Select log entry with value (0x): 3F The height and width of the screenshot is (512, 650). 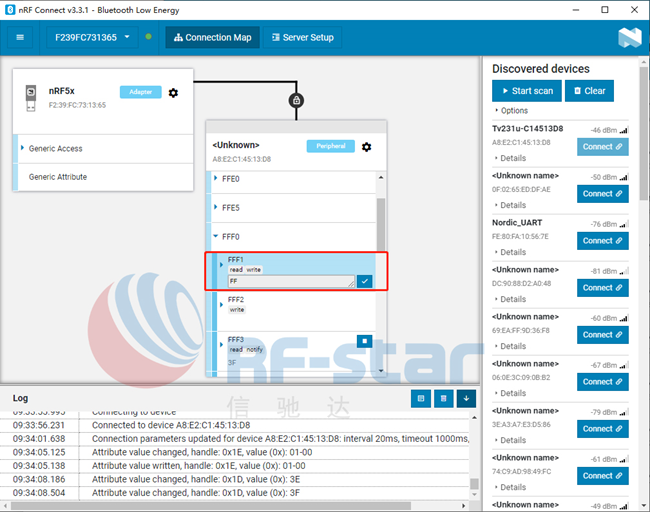click(x=234, y=493)
